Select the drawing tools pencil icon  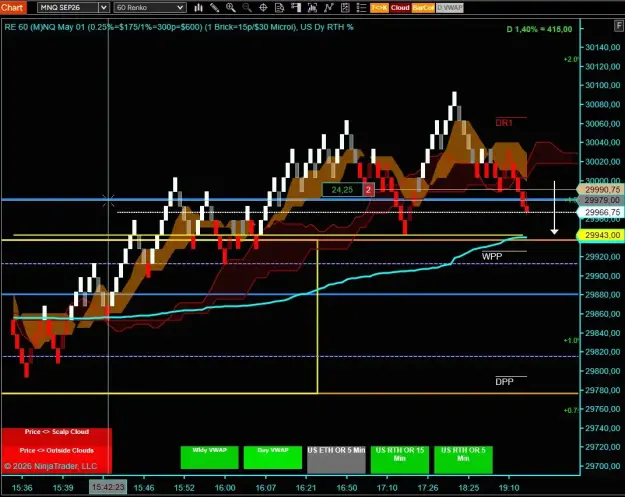(214, 8)
